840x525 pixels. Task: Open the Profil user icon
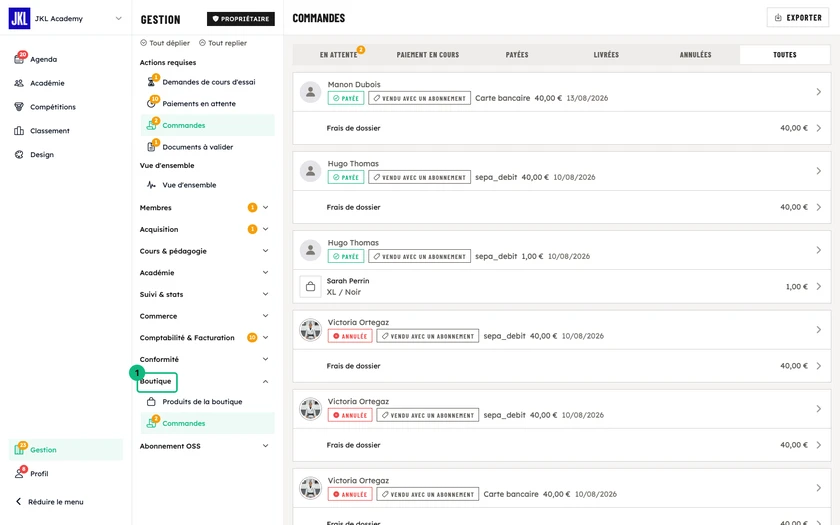[x=20, y=473]
